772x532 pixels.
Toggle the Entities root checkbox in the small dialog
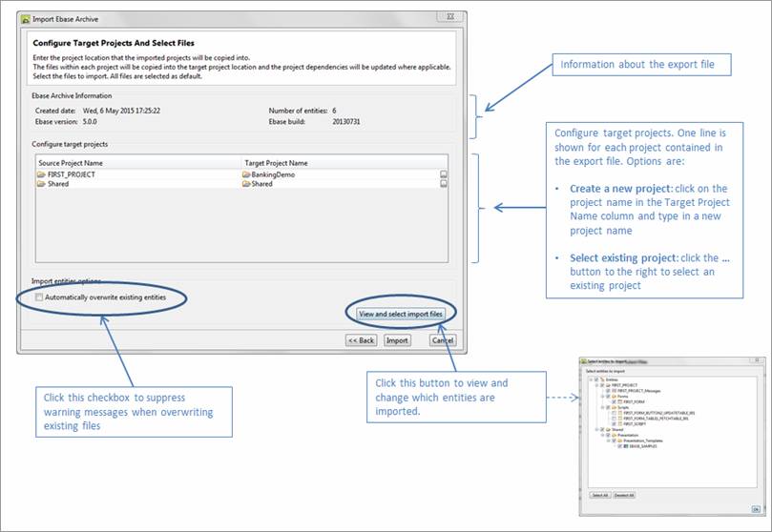(x=597, y=379)
